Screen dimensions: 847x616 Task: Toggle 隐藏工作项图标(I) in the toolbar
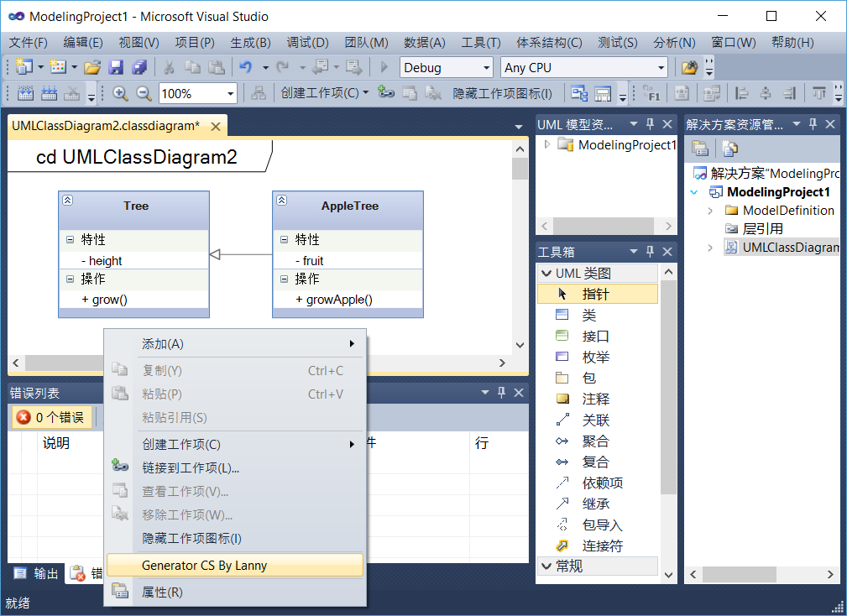[x=502, y=93]
